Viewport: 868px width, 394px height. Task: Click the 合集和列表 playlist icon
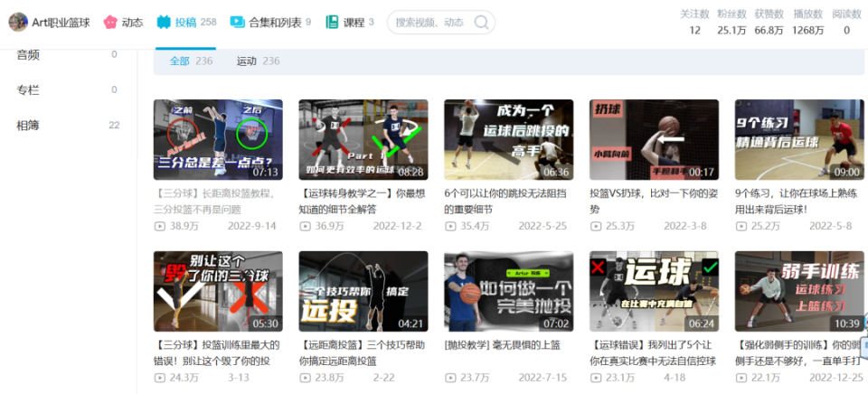click(238, 22)
